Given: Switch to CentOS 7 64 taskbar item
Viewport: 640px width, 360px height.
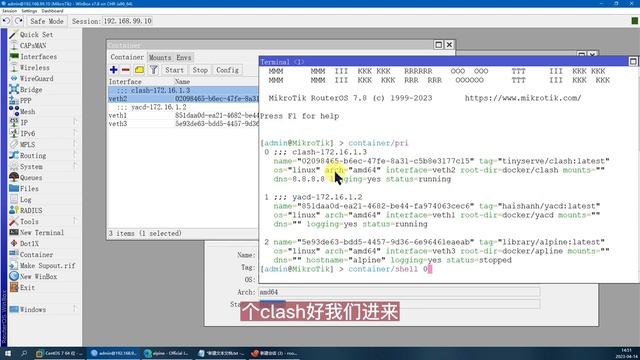Looking at the screenshot, I should pos(60,353).
